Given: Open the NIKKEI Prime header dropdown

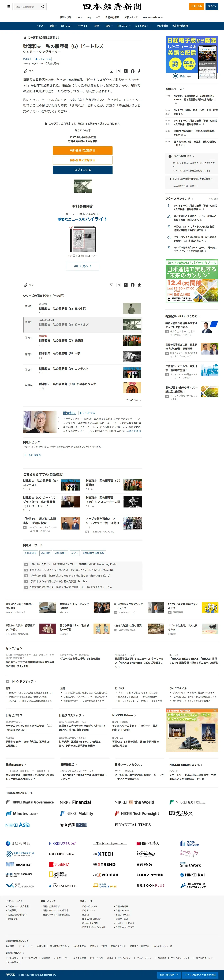Looking at the screenshot, I should click(x=153, y=17).
